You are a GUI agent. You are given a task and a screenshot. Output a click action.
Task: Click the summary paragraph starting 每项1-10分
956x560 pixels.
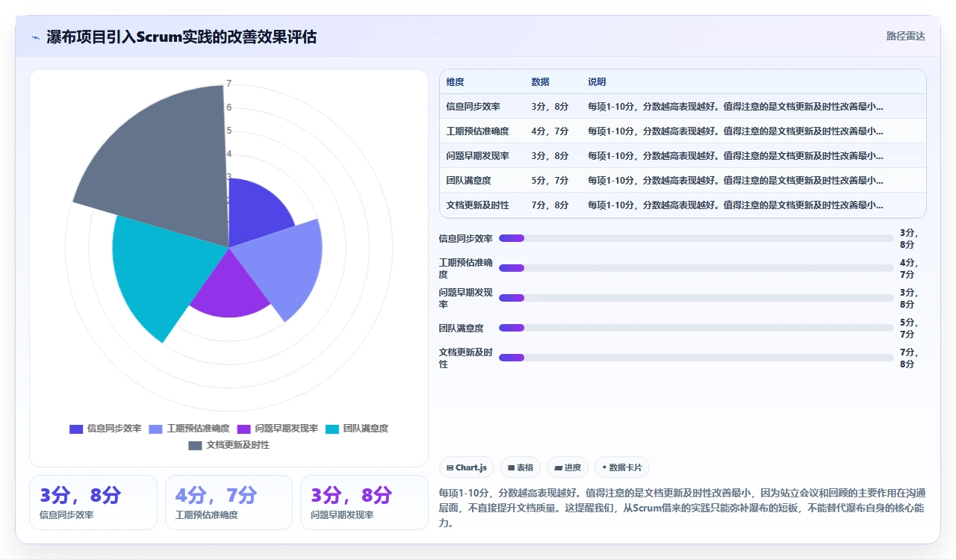(x=683, y=508)
